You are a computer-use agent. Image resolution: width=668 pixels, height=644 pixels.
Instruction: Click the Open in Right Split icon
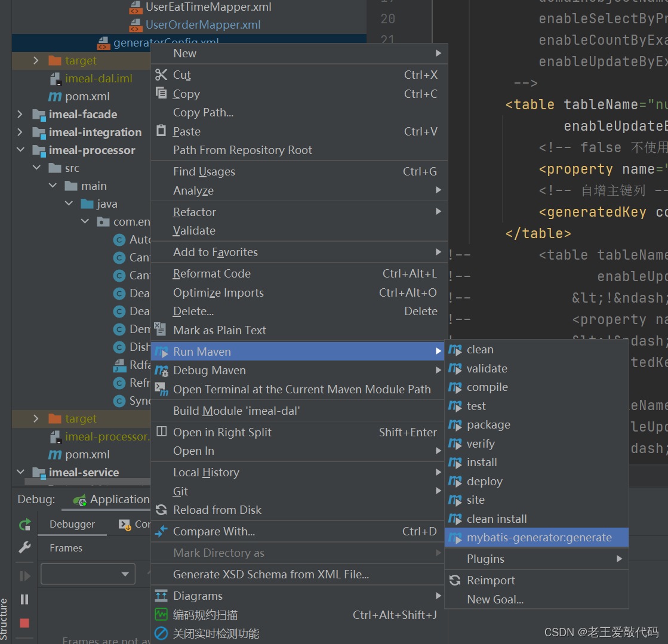point(161,432)
